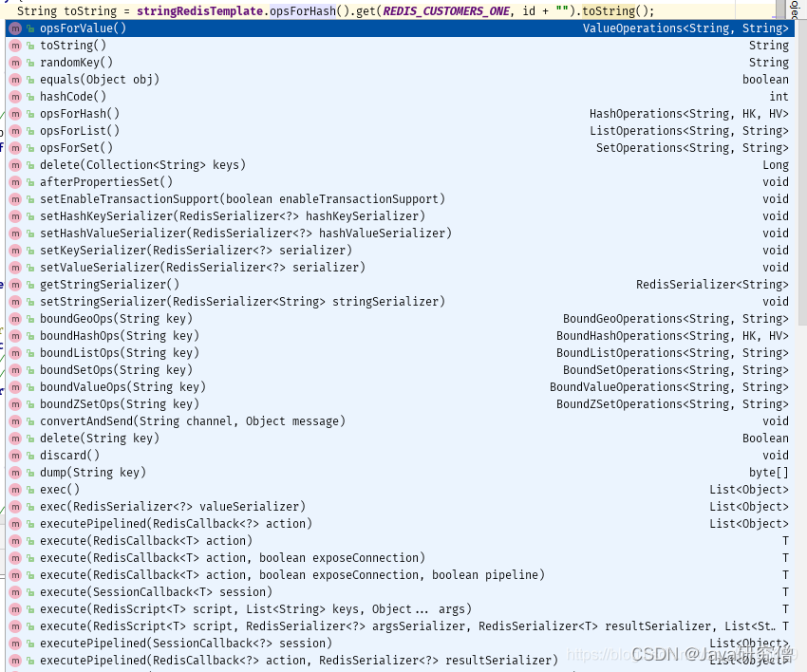
Task: Select the opsForValue() completion entry
Action: pos(400,28)
